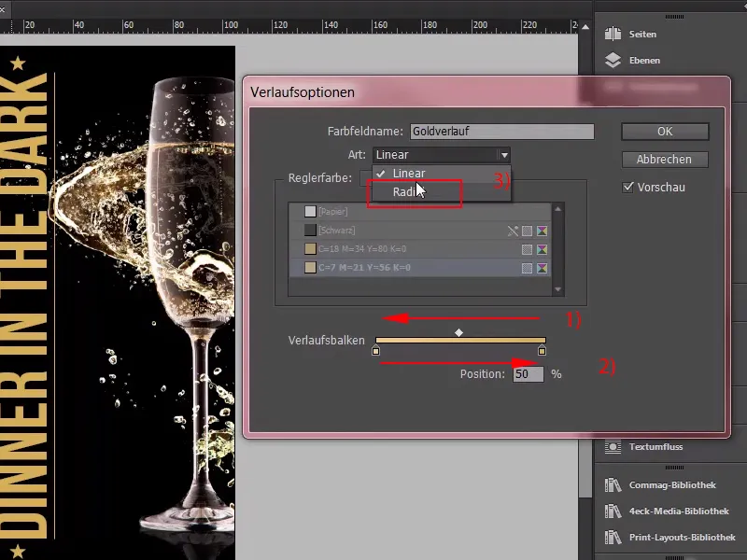Viewport: 747px width, 560px height.
Task: Click CMYK icon in C=7 M=21 row
Action: tap(543, 268)
